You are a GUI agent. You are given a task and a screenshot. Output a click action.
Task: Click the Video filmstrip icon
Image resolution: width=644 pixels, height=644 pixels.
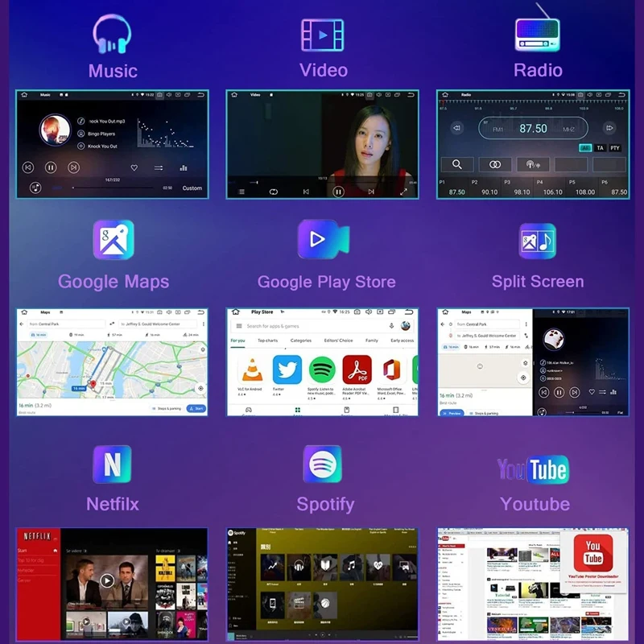323,35
